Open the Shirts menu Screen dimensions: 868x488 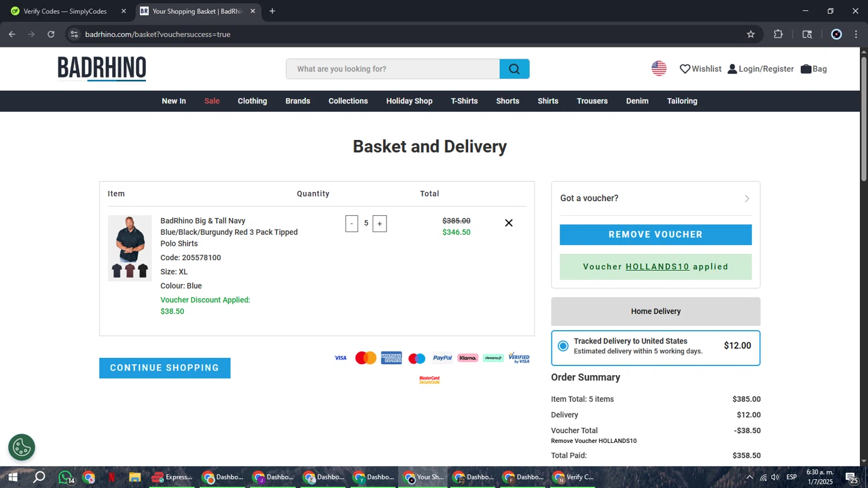click(x=548, y=101)
